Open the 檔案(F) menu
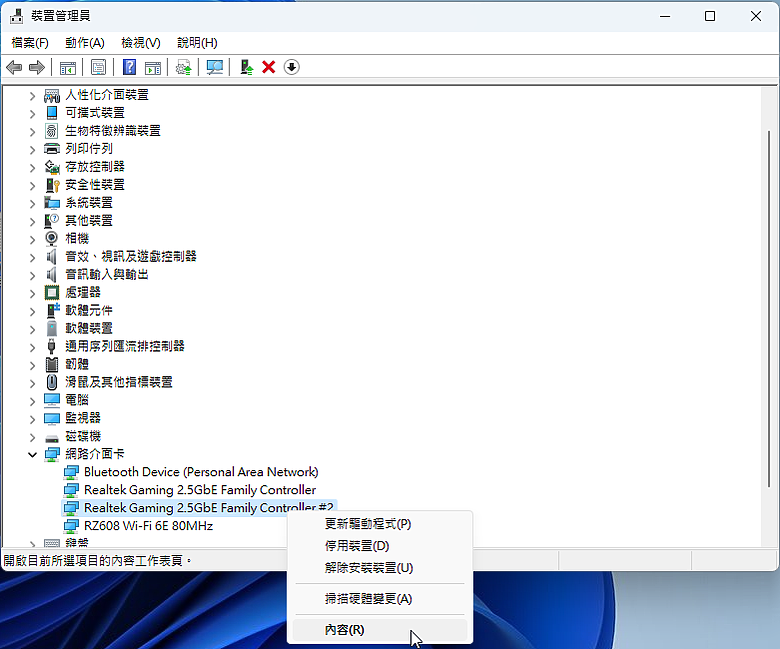Screen dimensions: 780x649 click(30, 43)
